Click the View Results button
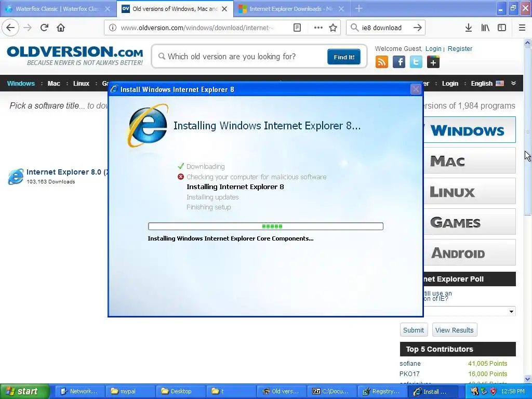 pyautogui.click(x=454, y=330)
